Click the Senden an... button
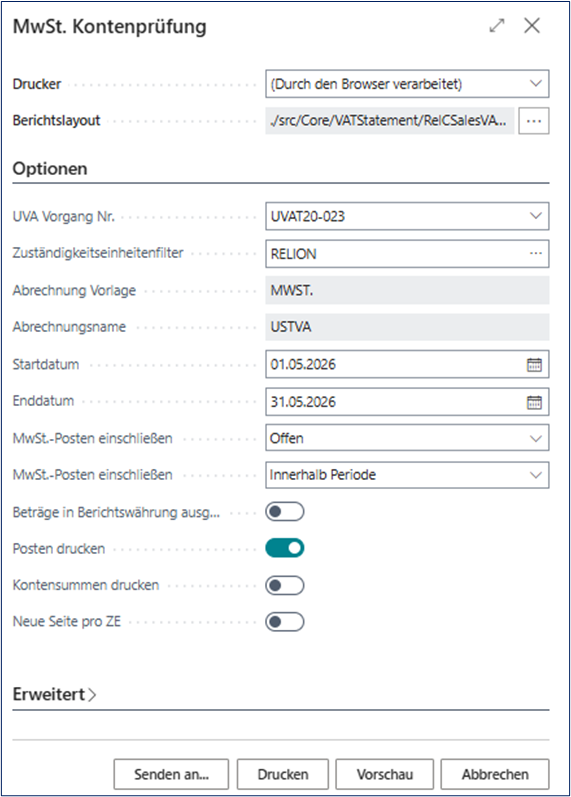Screen dimensions: 571x797 pyautogui.click(x=171, y=774)
